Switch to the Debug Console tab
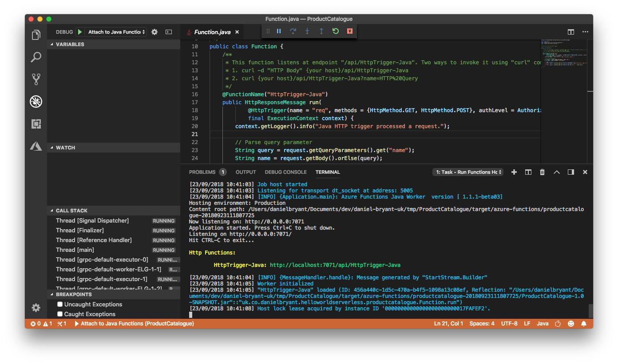This screenshot has width=618, height=364. click(285, 172)
